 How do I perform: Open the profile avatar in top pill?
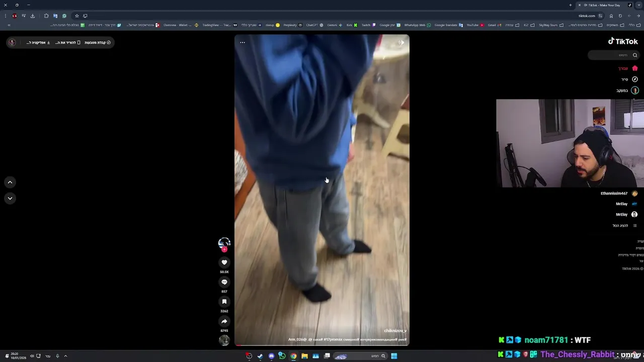point(12,43)
